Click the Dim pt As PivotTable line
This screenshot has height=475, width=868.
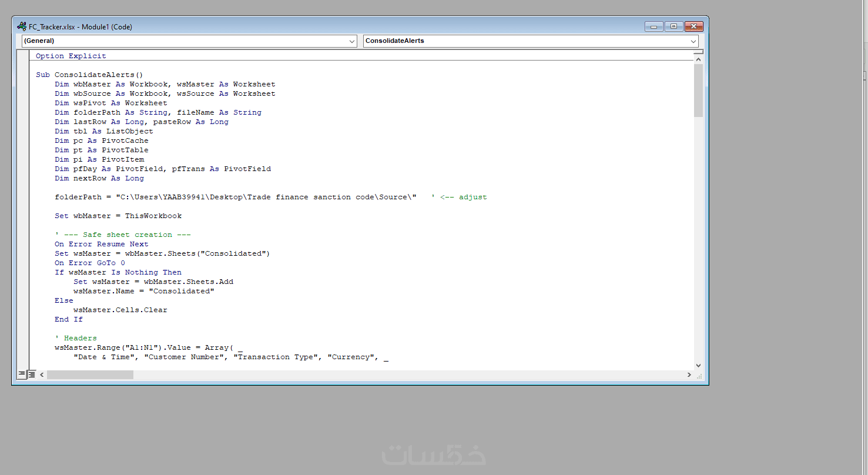(102, 150)
